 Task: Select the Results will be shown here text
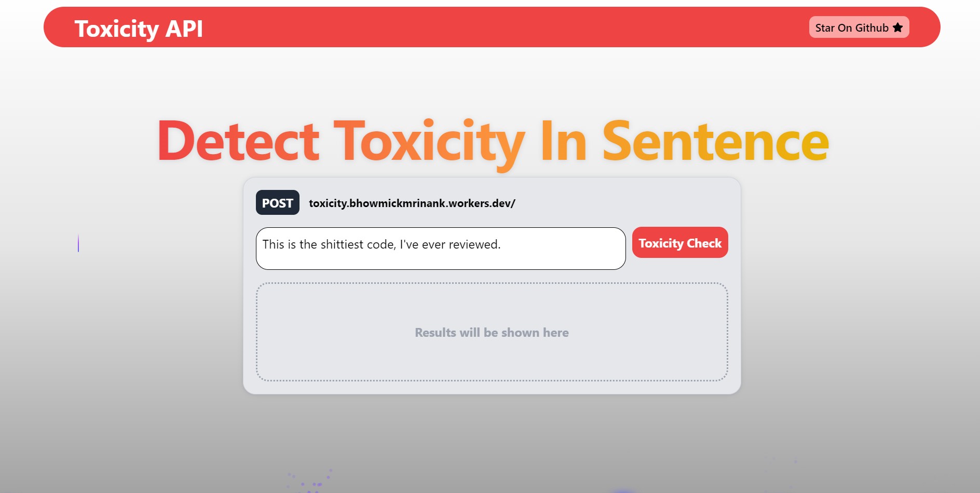click(491, 332)
